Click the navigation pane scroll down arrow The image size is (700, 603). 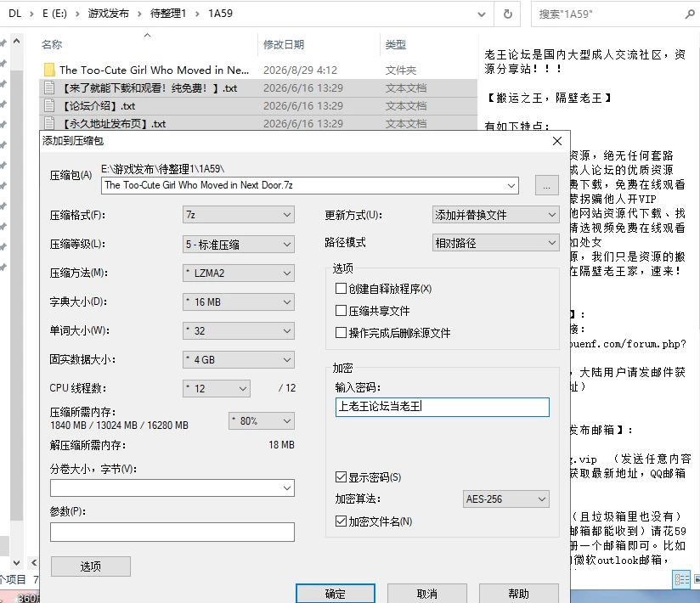click(x=16, y=563)
